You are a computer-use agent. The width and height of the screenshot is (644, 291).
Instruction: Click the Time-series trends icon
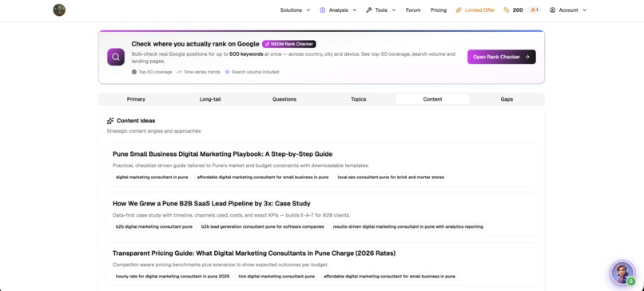179,72
